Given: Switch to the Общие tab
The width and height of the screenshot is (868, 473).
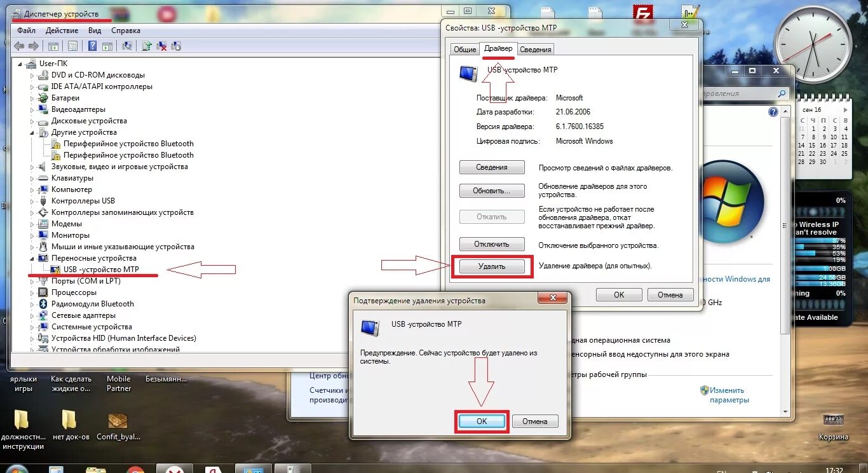Looking at the screenshot, I should point(465,50).
